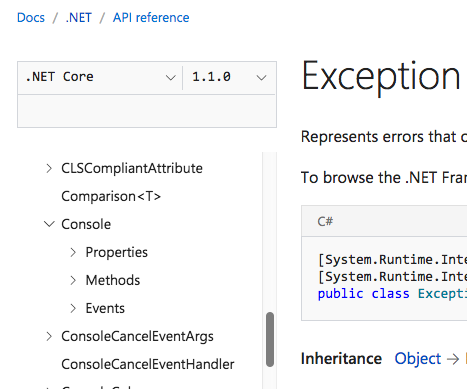This screenshot has width=467, height=389.
Task: Expand the Events chevron under Console
Action: click(x=73, y=308)
